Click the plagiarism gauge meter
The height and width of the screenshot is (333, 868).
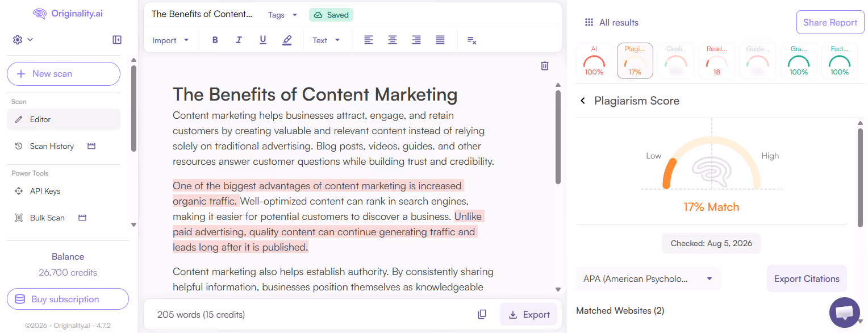click(x=711, y=163)
